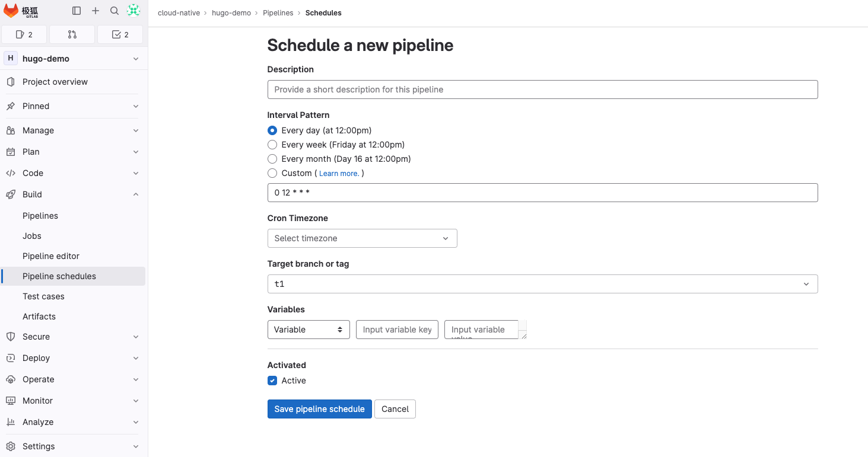Screen dimensions: 868x457
Task: Open the user avatar menu
Action: 133,10
